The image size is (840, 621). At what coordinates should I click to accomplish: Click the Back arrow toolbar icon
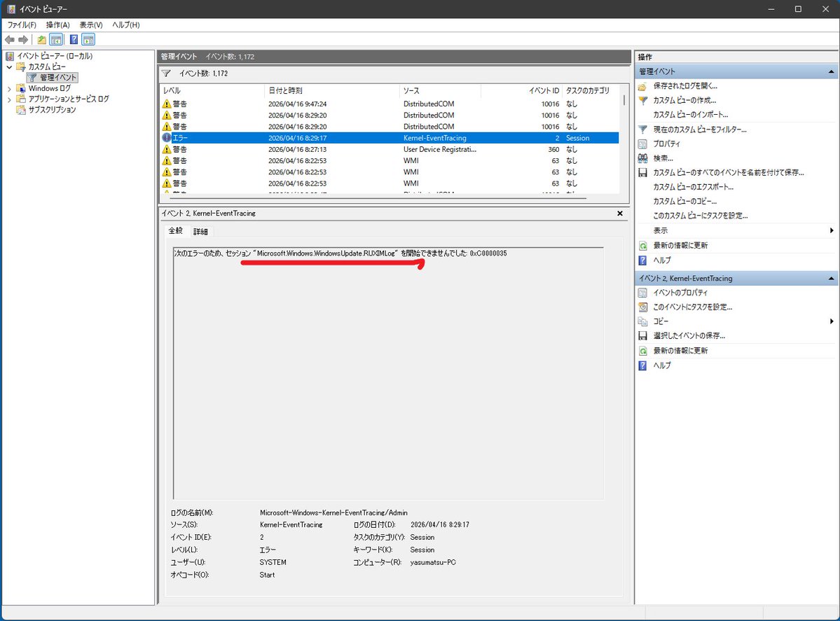point(10,40)
